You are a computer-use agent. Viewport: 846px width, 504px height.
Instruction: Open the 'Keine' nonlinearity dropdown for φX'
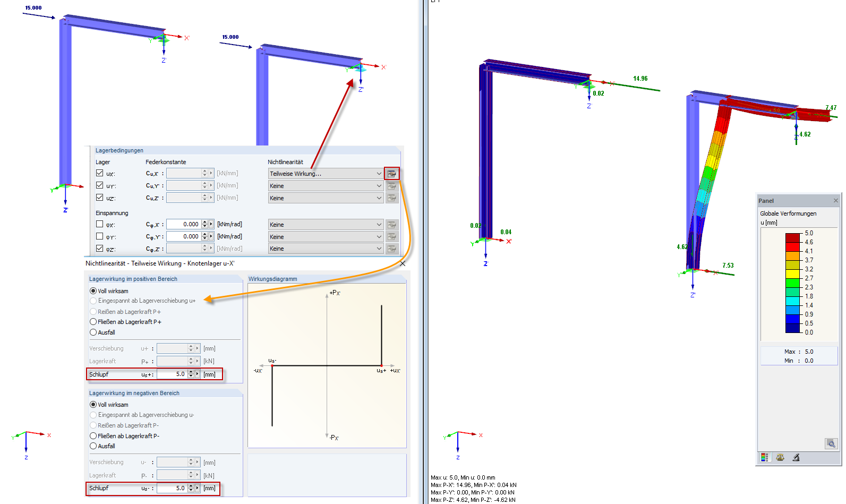point(326,225)
